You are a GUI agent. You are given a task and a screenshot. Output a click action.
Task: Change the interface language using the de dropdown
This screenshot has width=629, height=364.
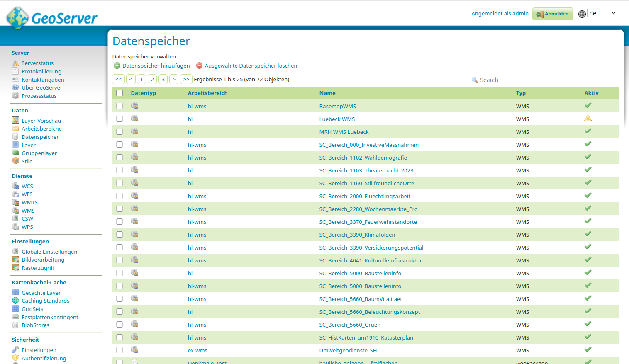pos(602,13)
